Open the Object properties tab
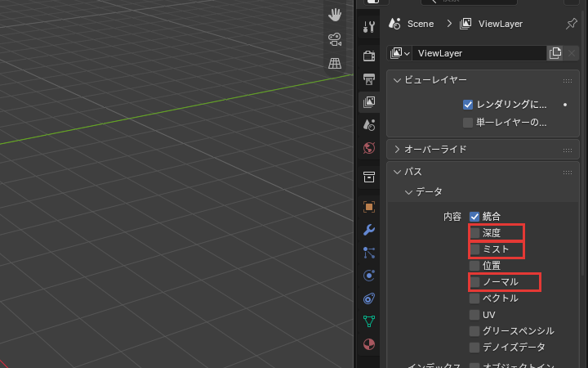The image size is (588, 368). pos(369,207)
